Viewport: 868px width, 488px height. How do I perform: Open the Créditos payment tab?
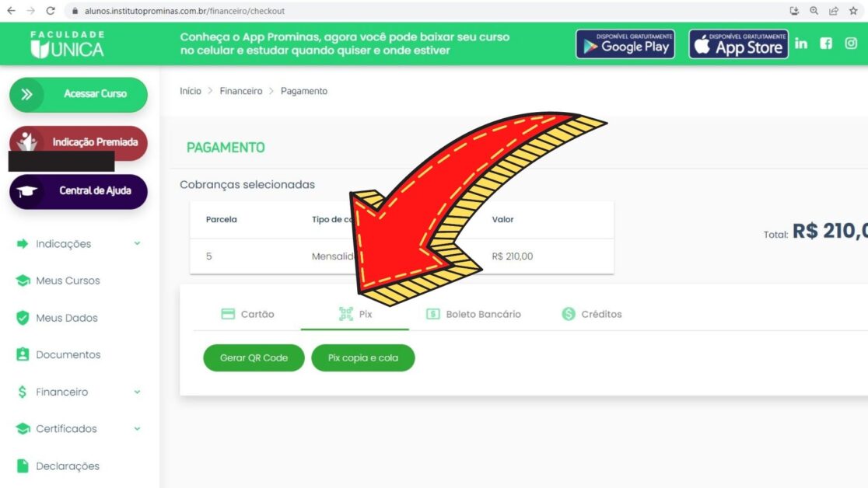(x=592, y=314)
